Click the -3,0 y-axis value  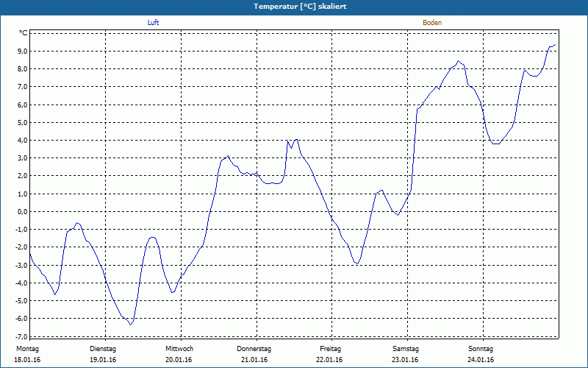21,265
